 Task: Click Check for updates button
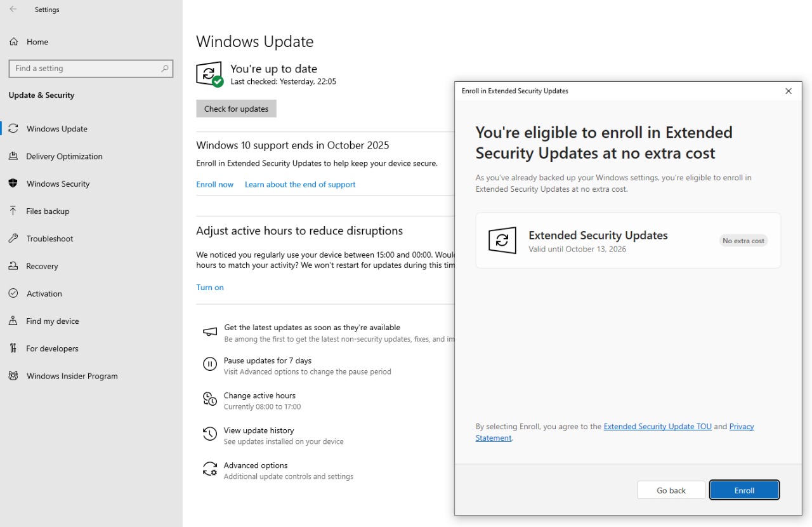[x=236, y=109]
